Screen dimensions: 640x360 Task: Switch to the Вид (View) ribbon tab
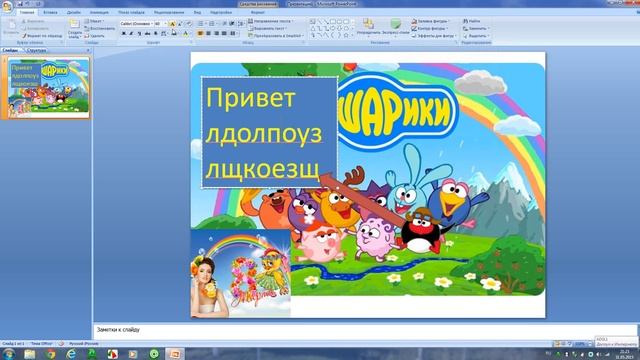click(x=197, y=13)
